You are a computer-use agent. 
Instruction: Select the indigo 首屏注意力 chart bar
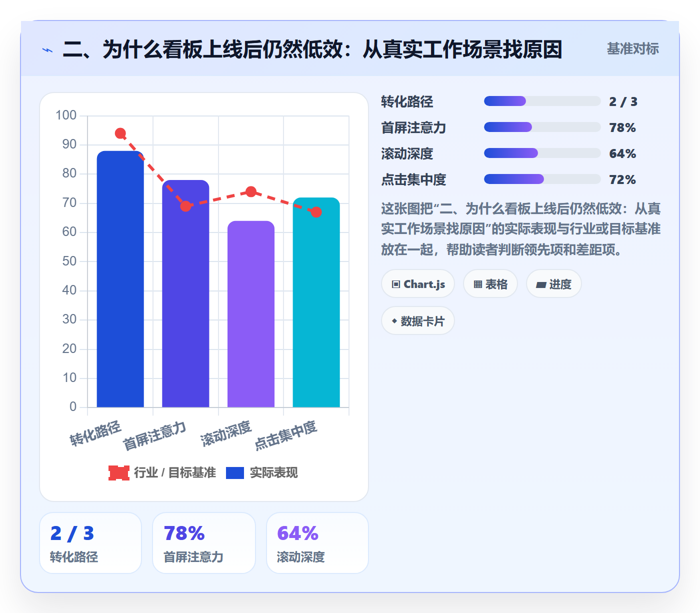[x=185, y=293]
